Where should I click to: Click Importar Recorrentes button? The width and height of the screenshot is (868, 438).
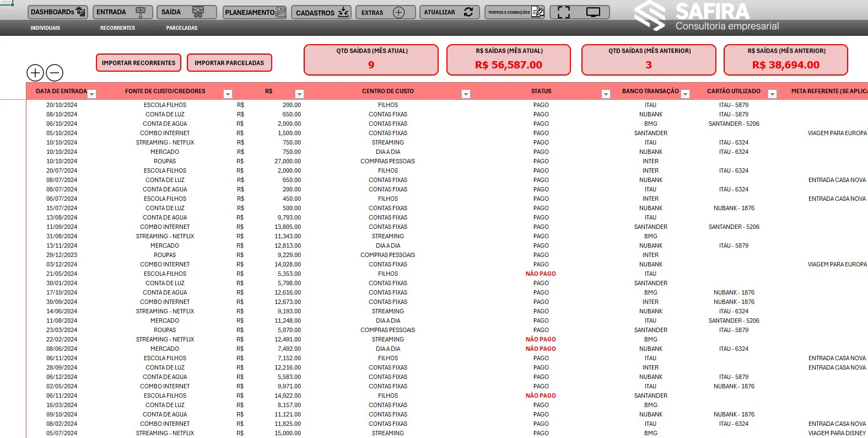138,63
